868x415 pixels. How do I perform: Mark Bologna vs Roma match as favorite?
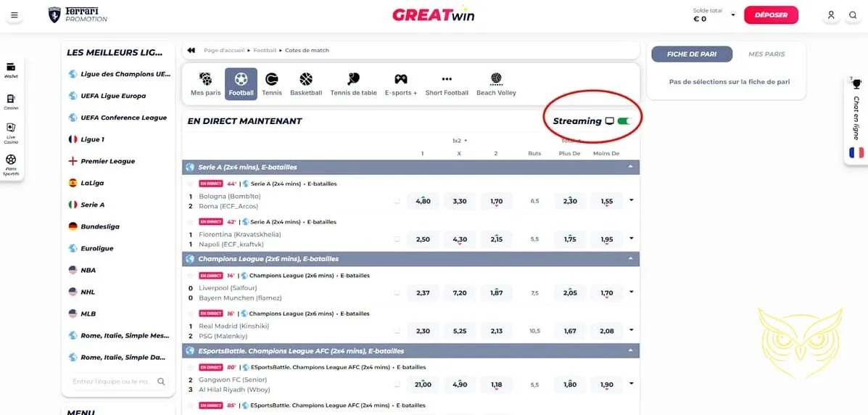pos(191,184)
